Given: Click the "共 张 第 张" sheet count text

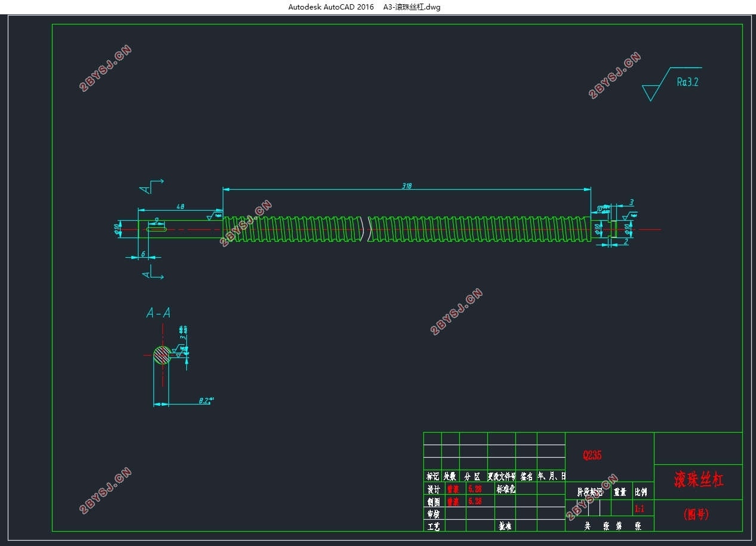Looking at the screenshot, I should [613, 526].
